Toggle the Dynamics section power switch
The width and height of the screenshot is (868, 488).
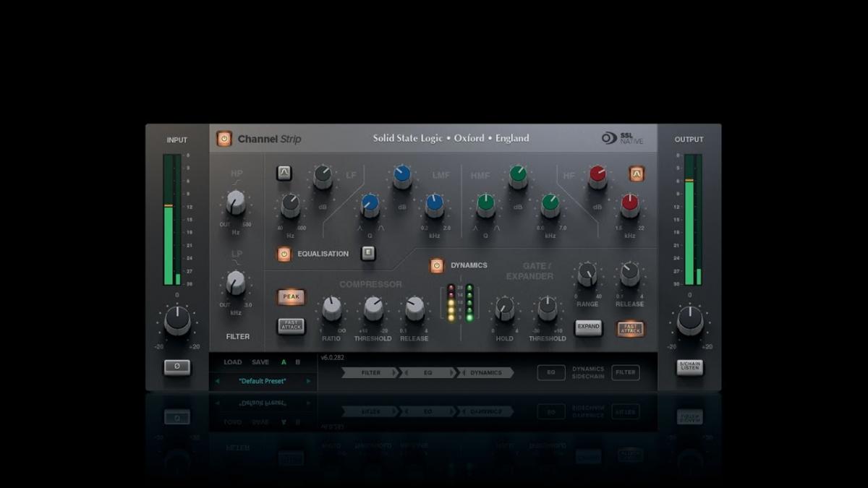(x=437, y=266)
